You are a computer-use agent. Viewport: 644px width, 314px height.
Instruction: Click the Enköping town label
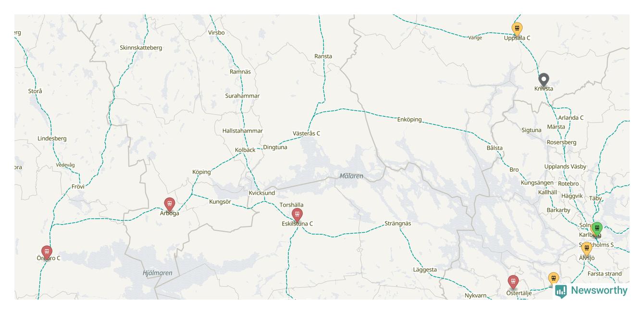point(409,119)
